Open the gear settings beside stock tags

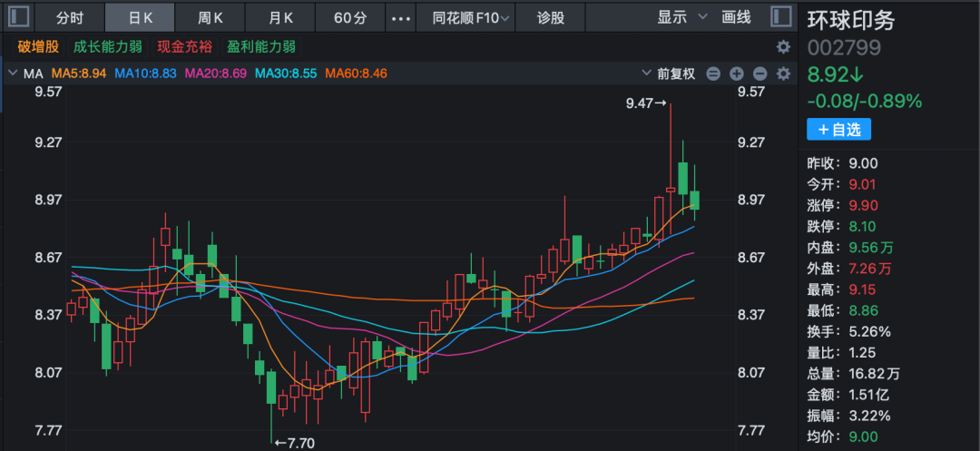point(782,46)
